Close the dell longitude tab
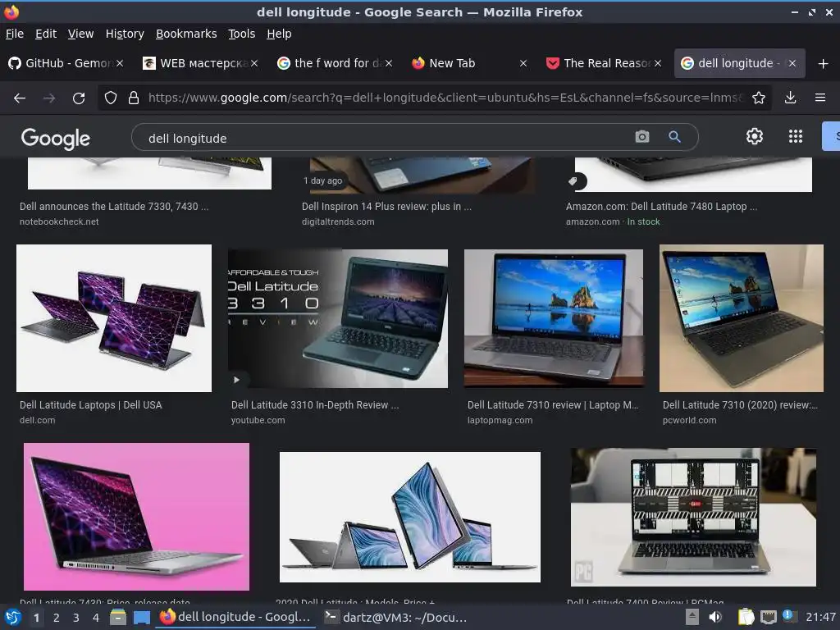The image size is (840, 630). click(792, 63)
